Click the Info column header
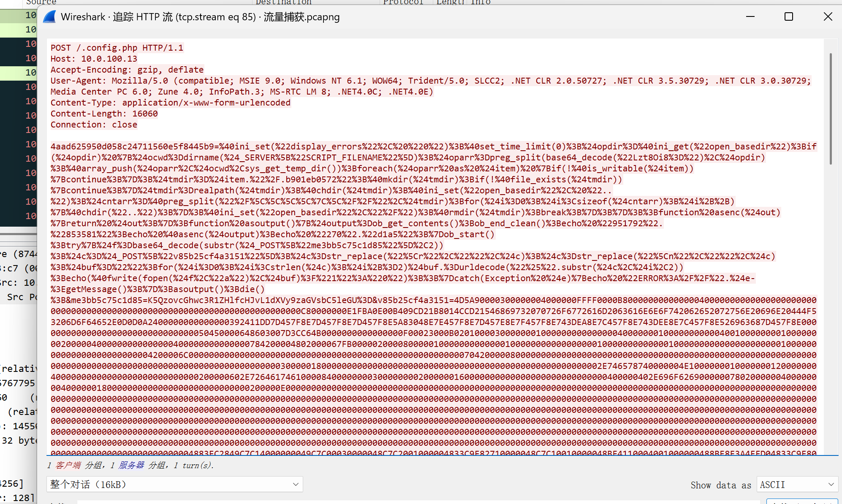 click(481, 2)
